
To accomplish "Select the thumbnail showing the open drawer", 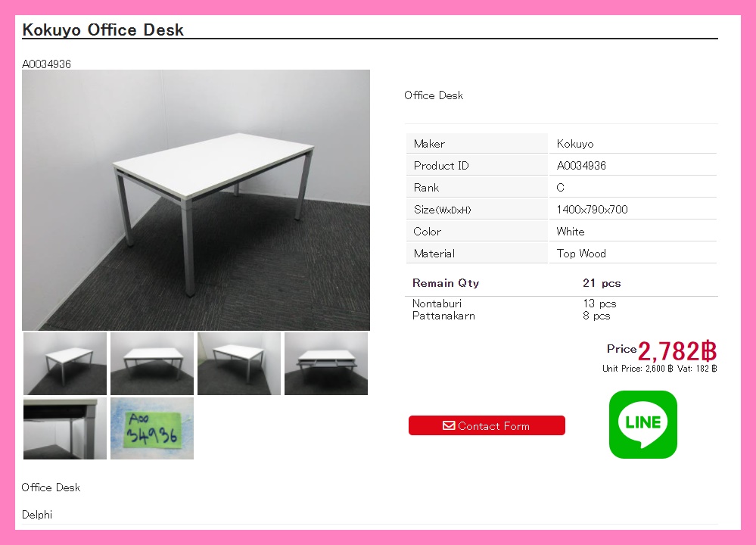I will click(x=326, y=363).
